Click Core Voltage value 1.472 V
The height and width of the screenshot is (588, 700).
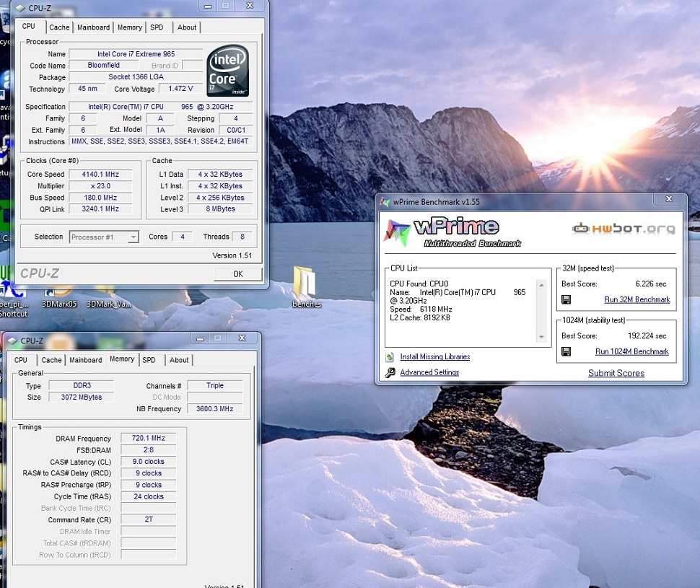[x=181, y=89]
